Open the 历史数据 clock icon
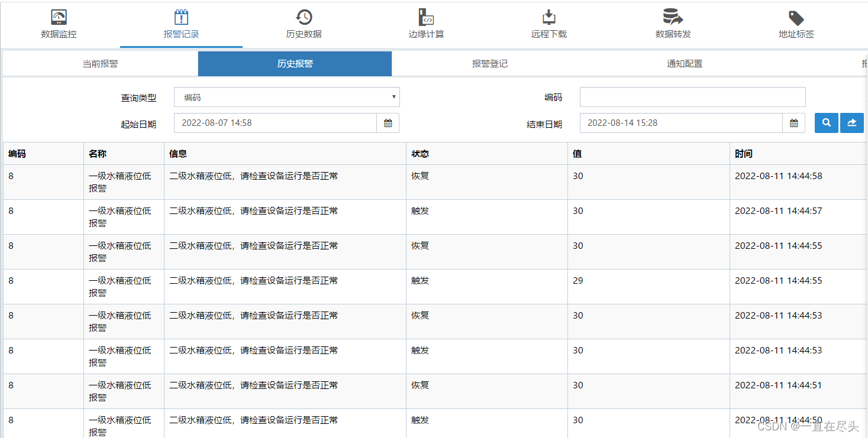Screen dimensions: 868x438 click(x=304, y=17)
